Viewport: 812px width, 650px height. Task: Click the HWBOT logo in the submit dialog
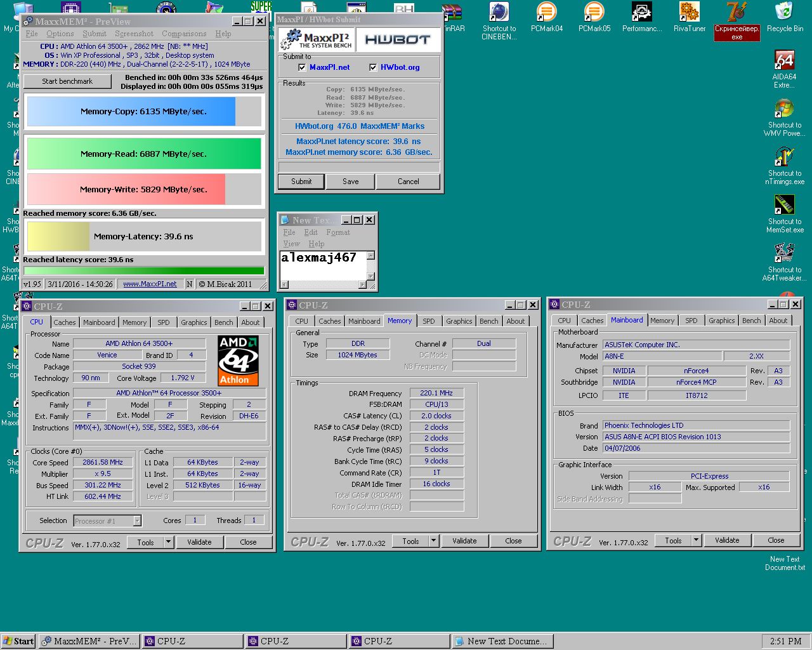coord(398,39)
